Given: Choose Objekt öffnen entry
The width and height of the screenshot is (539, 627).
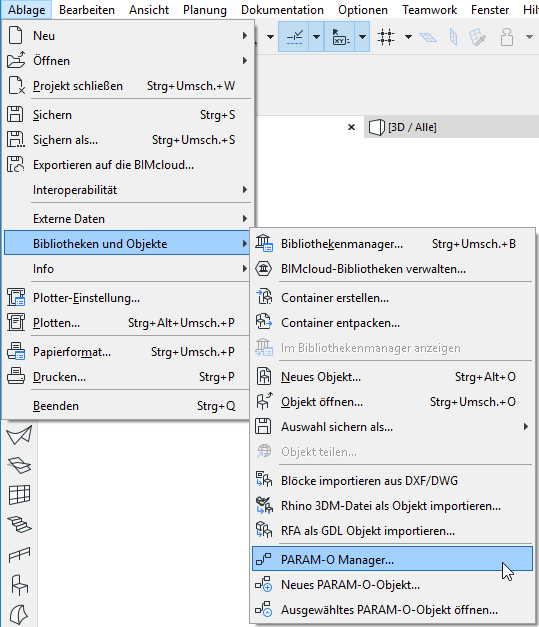Looking at the screenshot, I should tap(392, 401).
